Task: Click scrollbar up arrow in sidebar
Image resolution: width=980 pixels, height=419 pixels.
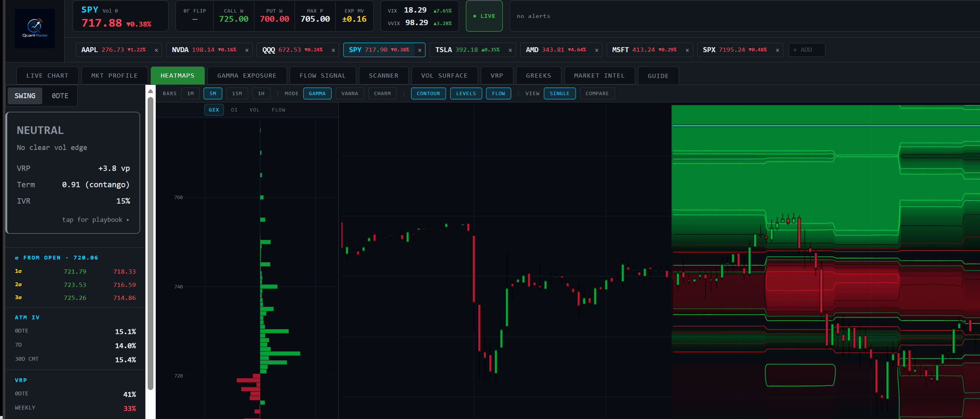Action: 150,91
